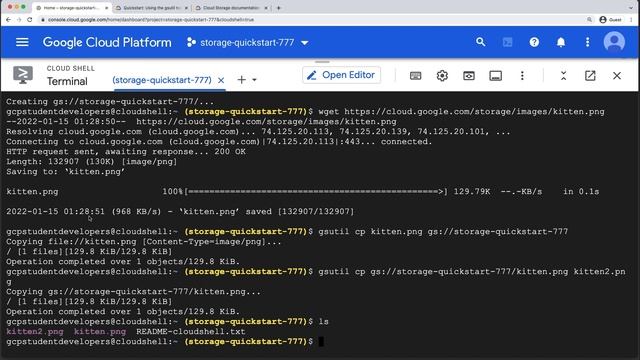
Task: Add a new Cloud Shell terminal tab with plus
Action: [x=242, y=80]
